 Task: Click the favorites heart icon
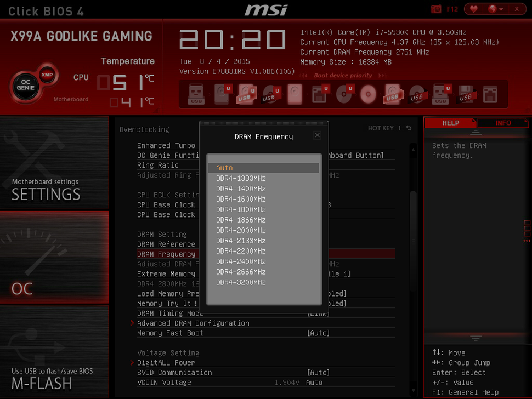473,9
